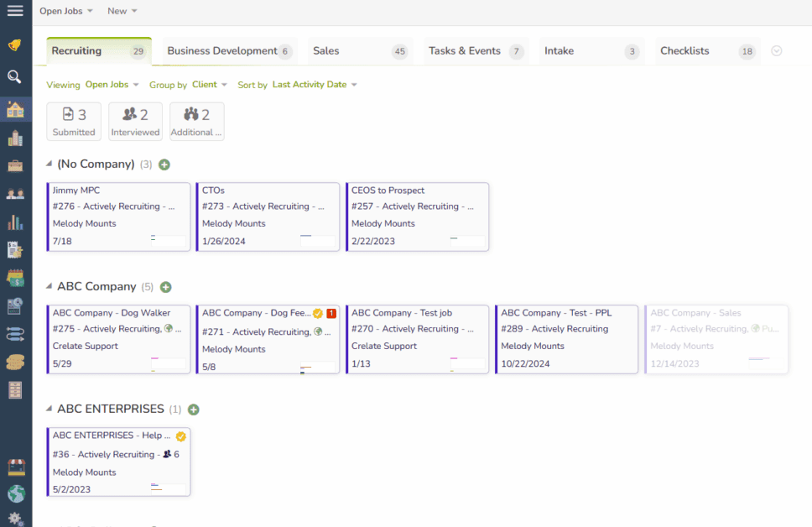Open the Companies building icon in sidebar
Image resolution: width=812 pixels, height=527 pixels.
[14, 138]
